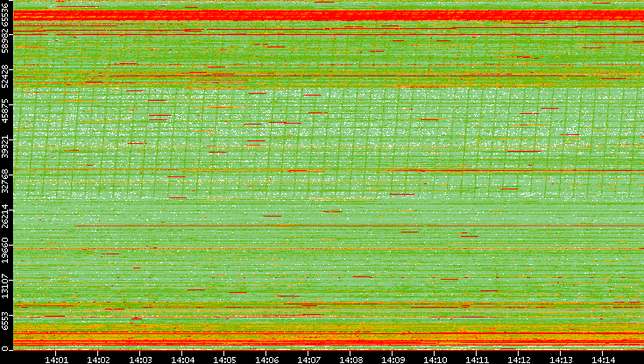
Task: Select the 58982 vertical axis label
Action: pos(4,42)
